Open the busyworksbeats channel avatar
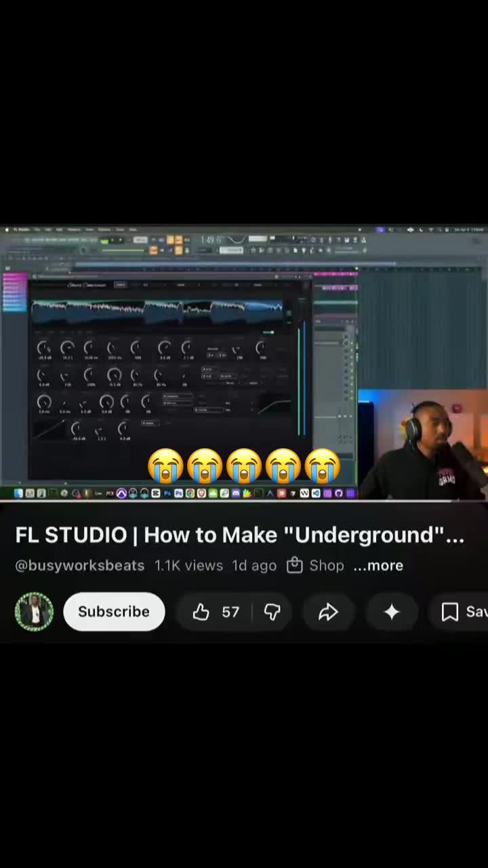 pos(34,612)
